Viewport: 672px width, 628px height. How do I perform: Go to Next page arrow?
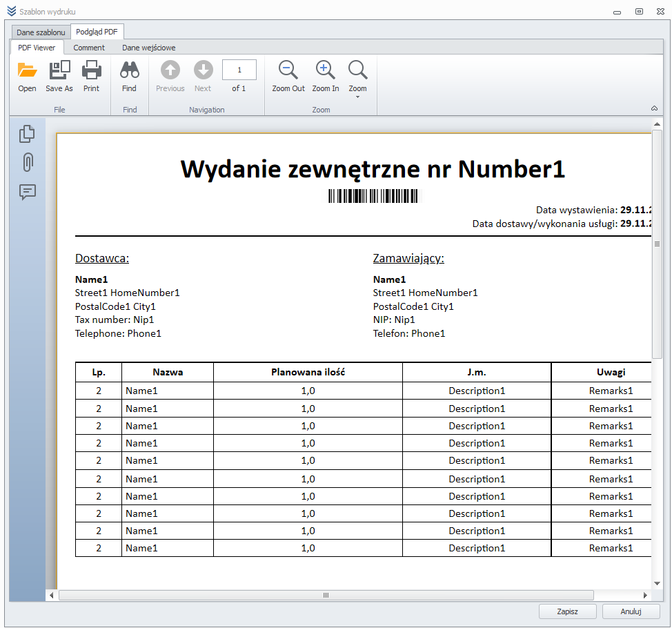pos(203,77)
